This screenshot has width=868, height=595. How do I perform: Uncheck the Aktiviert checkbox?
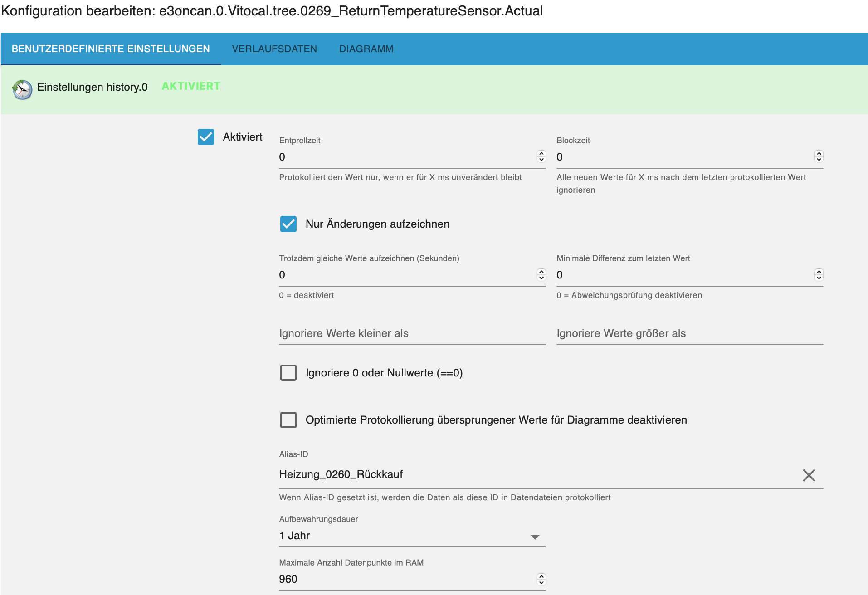206,137
